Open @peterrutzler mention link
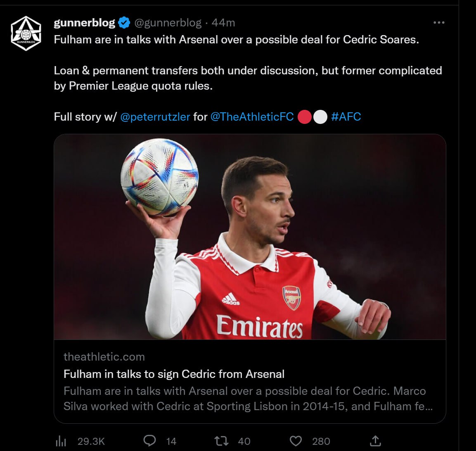The height and width of the screenshot is (451, 476). tap(155, 117)
